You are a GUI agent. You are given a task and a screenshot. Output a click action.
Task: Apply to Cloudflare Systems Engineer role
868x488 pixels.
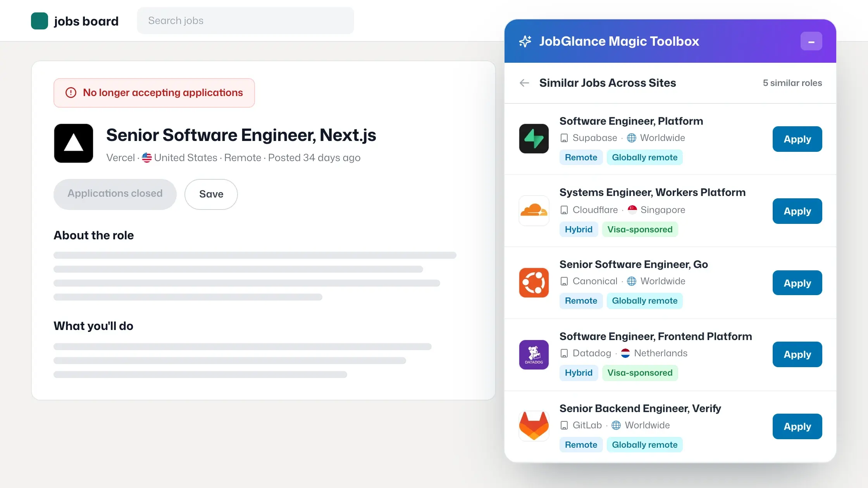click(x=797, y=211)
